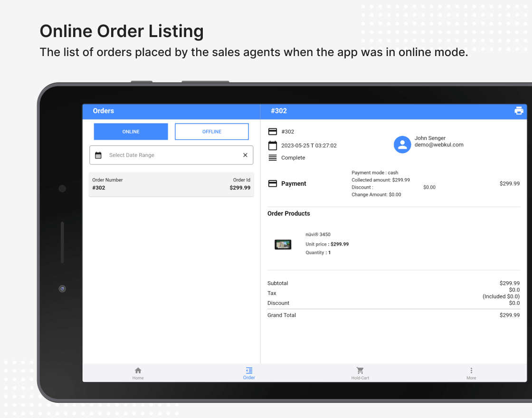Click John Senger's avatar icon
The image size is (532, 418).
[402, 144]
